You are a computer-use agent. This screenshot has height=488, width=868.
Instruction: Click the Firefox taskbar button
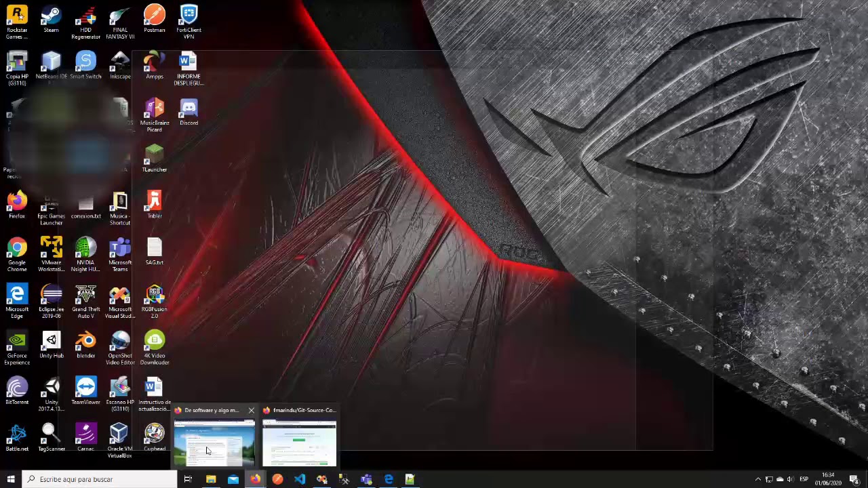point(255,479)
